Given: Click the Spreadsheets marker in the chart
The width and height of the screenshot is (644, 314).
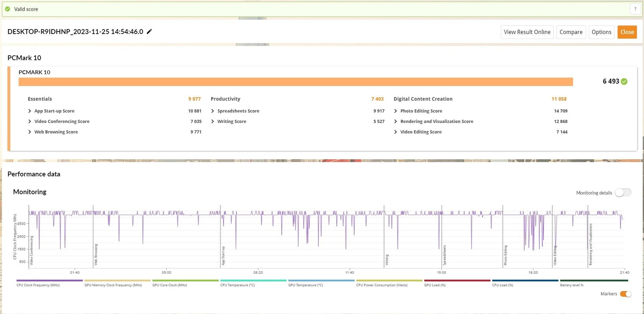Looking at the screenshot, I should coord(444,255).
